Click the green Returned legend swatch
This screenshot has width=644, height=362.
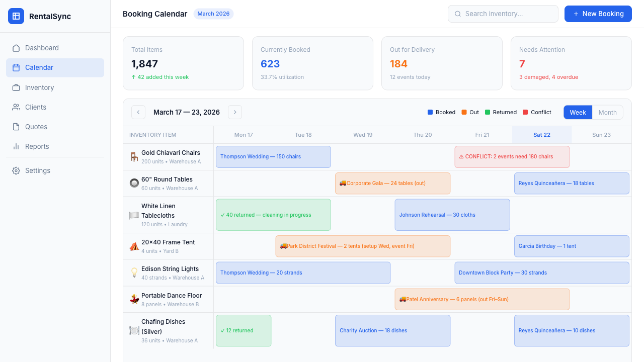coord(488,112)
